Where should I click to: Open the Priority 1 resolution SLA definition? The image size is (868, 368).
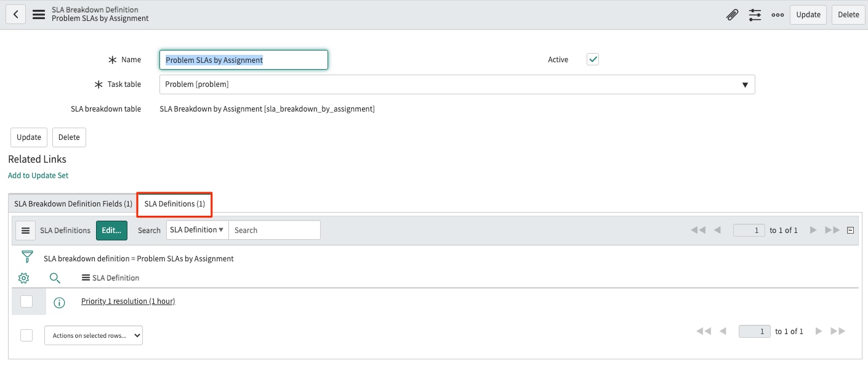pos(127,301)
